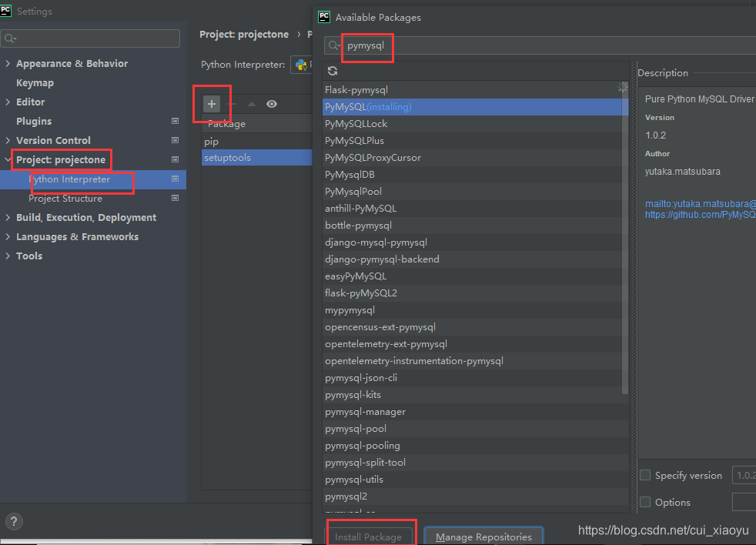Select PyMysqlPool in package list
Screen dimensions: 756x545
[x=476, y=192]
